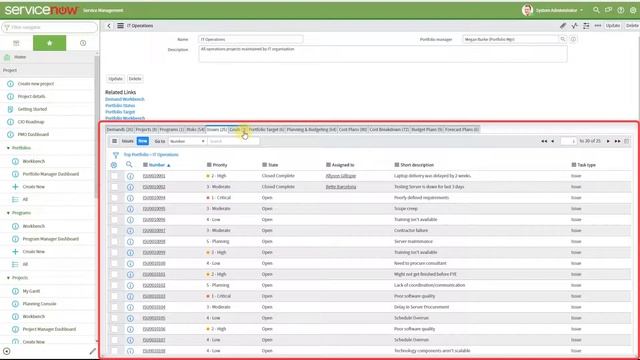Open assigned user Allyson Gillispie link
Screen dimensions: 640x360
tap(341, 176)
